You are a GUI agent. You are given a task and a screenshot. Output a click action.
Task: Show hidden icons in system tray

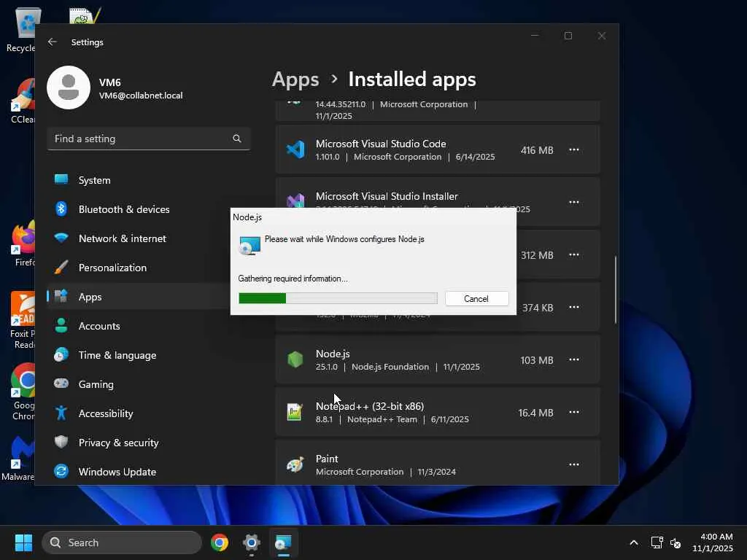click(634, 542)
